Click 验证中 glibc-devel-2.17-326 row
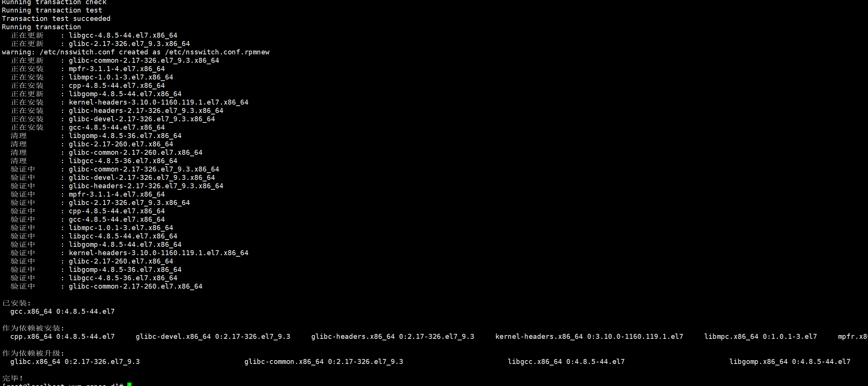 tap(113, 178)
